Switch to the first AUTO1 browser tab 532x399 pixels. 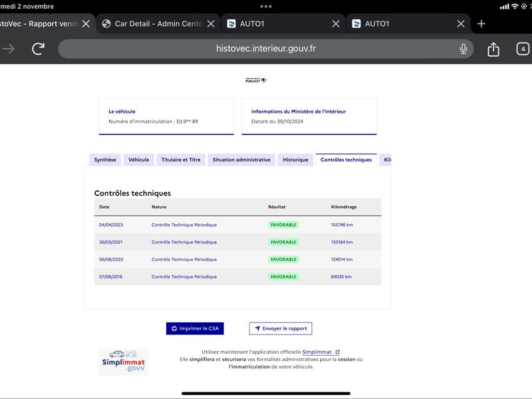pos(283,24)
